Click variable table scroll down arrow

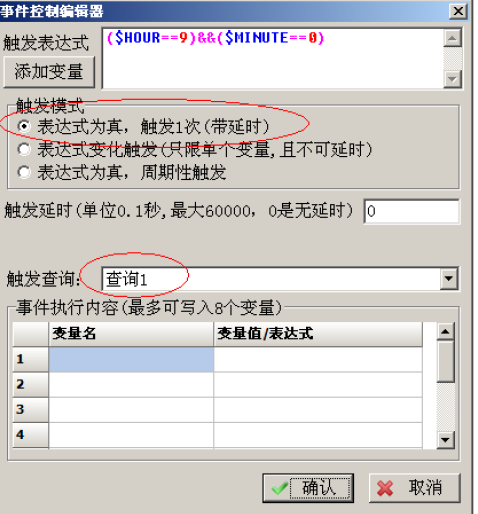tap(445, 440)
